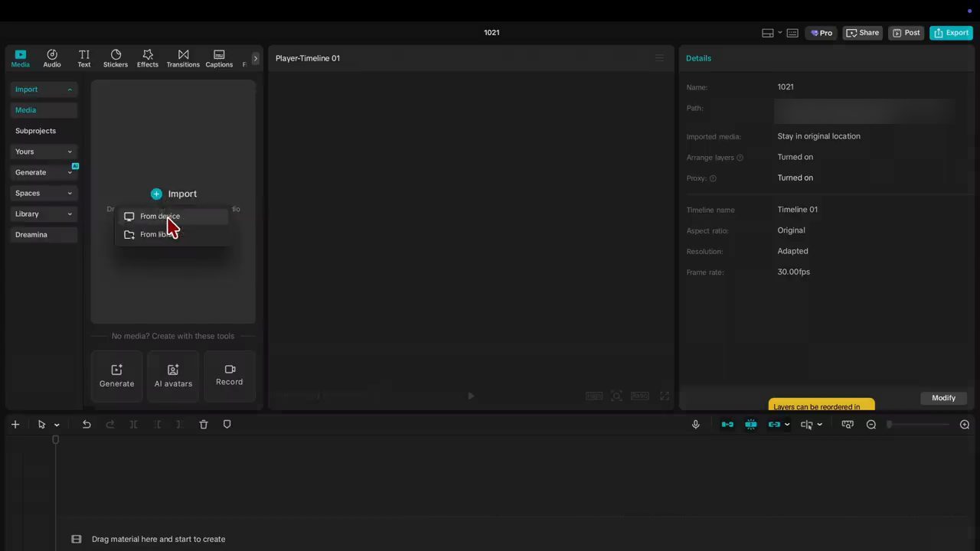Collapse the Import section in sidebar

pos(44,90)
